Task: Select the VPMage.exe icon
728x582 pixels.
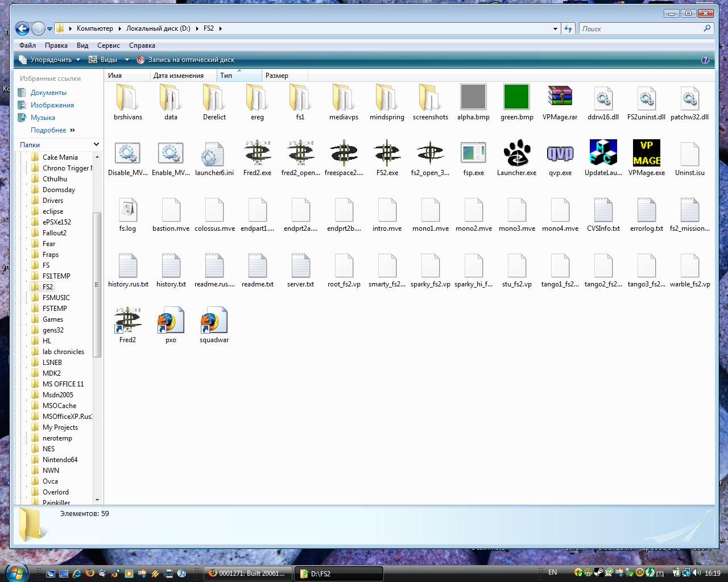Action: click(x=646, y=153)
